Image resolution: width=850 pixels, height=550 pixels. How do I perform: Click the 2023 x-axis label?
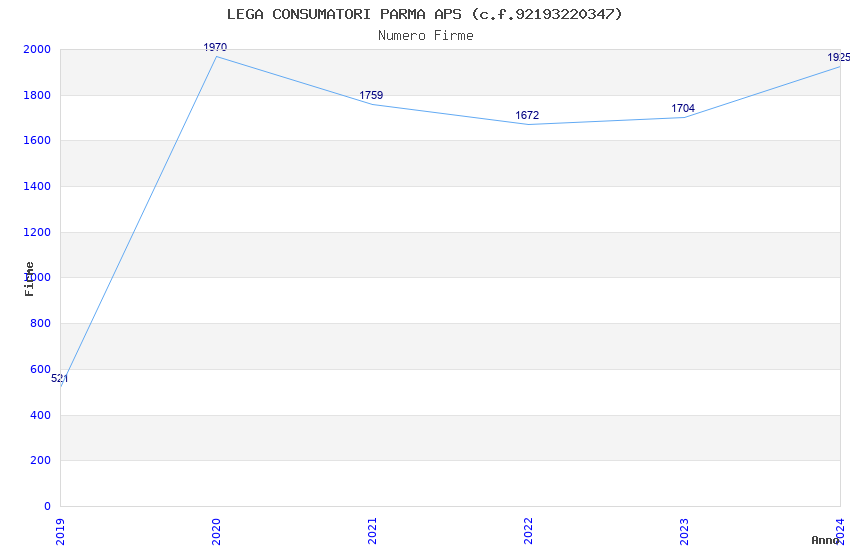point(685,532)
